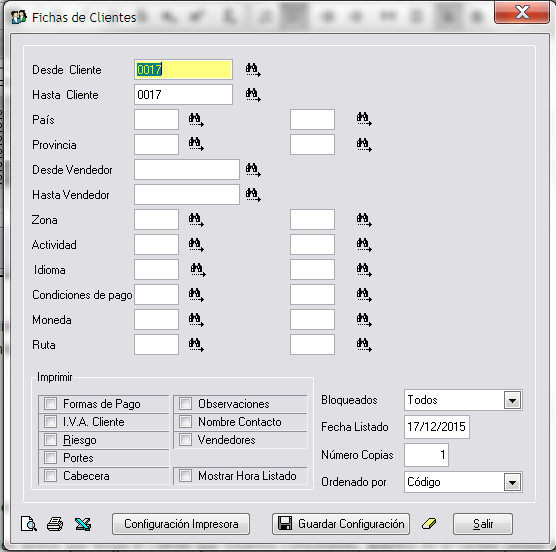Image resolution: width=556 pixels, height=552 pixels.
Task: Open first Moneda lookup binoculars
Action: pyautogui.click(x=196, y=320)
